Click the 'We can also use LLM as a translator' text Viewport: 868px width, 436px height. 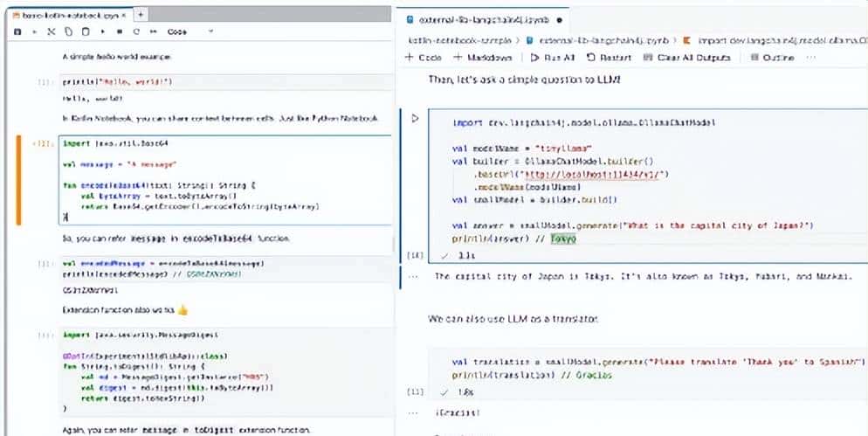(x=513, y=319)
